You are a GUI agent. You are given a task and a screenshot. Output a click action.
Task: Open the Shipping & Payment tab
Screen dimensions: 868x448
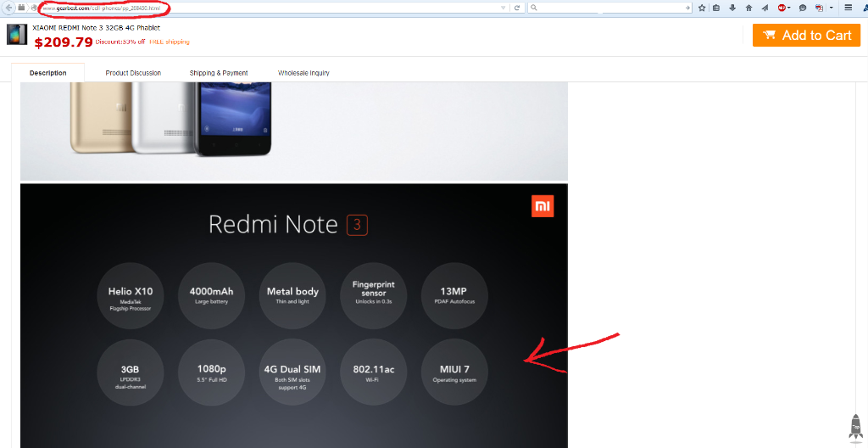click(219, 73)
